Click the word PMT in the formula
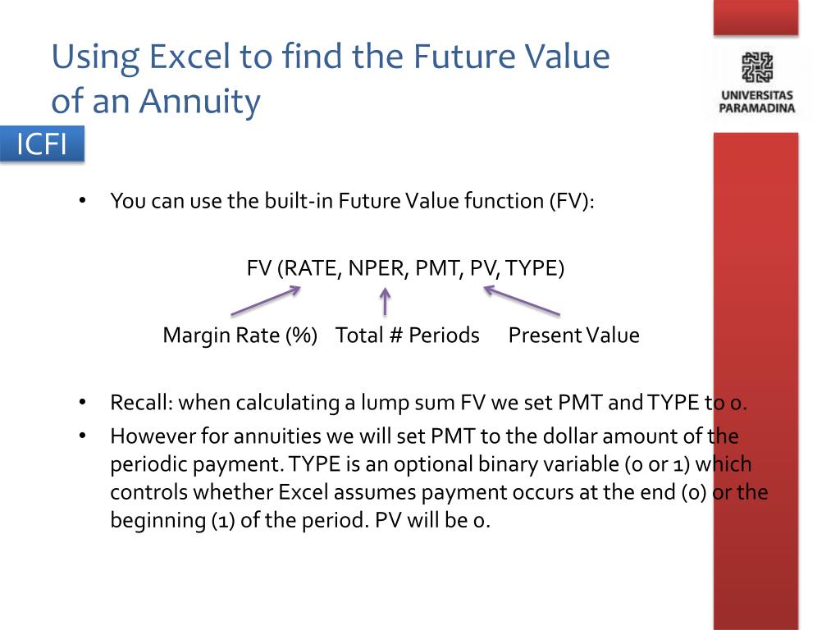This screenshot has height=630, width=840. tap(438, 268)
